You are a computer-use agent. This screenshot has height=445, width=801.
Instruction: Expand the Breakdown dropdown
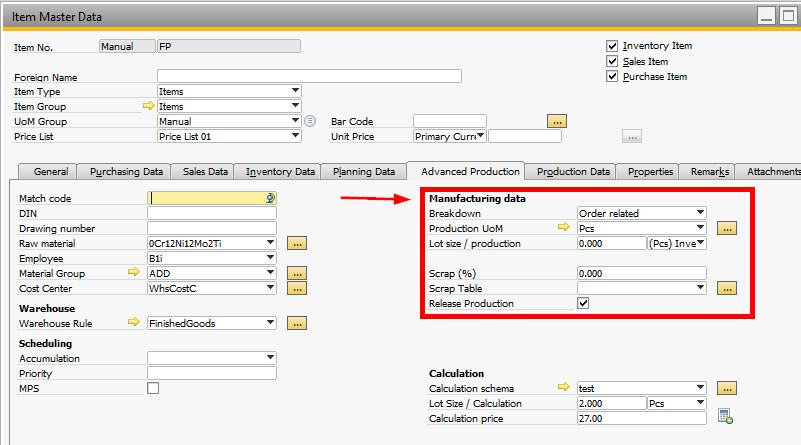pyautogui.click(x=700, y=213)
